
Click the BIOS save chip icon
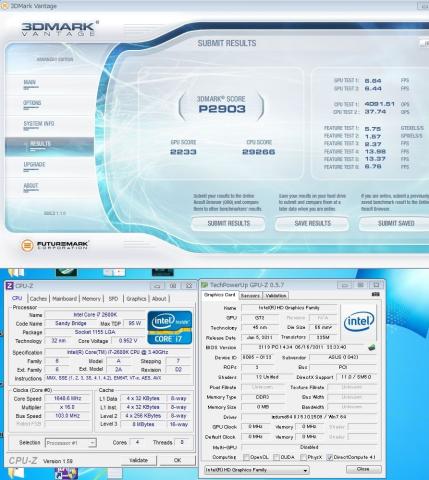click(372, 347)
